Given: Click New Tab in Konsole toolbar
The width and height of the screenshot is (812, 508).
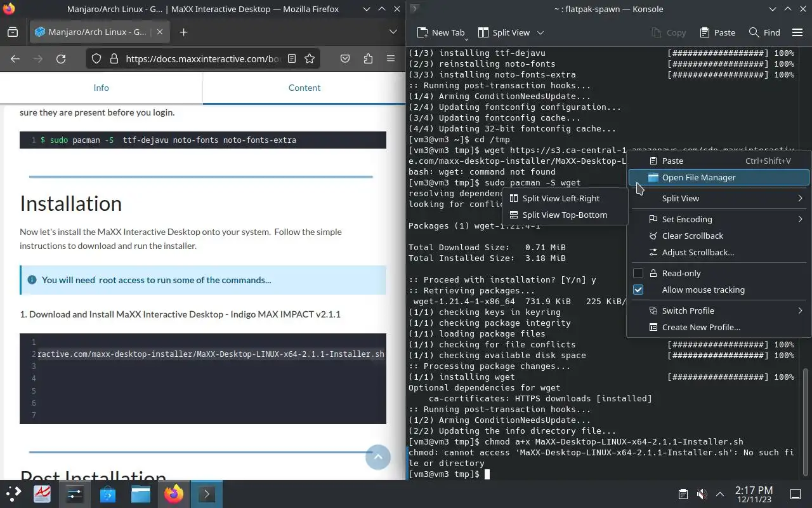Looking at the screenshot, I should [x=441, y=32].
